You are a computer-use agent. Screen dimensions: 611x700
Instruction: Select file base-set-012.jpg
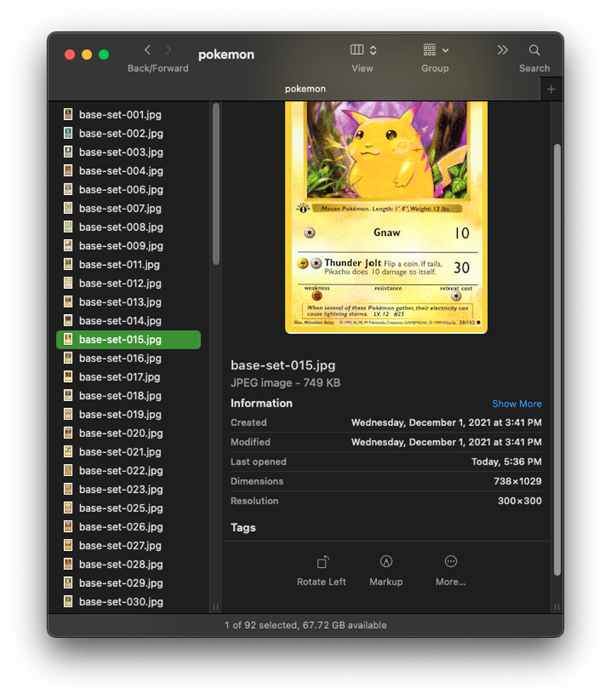coord(128,284)
